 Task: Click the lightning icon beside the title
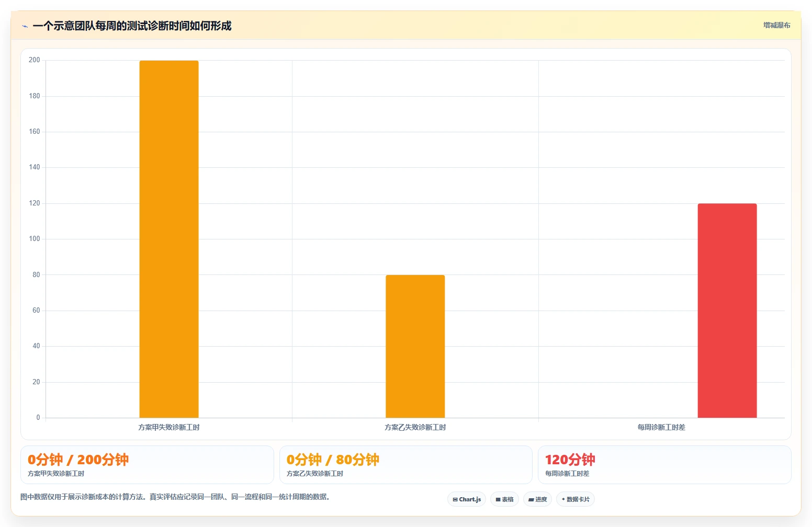tap(25, 26)
